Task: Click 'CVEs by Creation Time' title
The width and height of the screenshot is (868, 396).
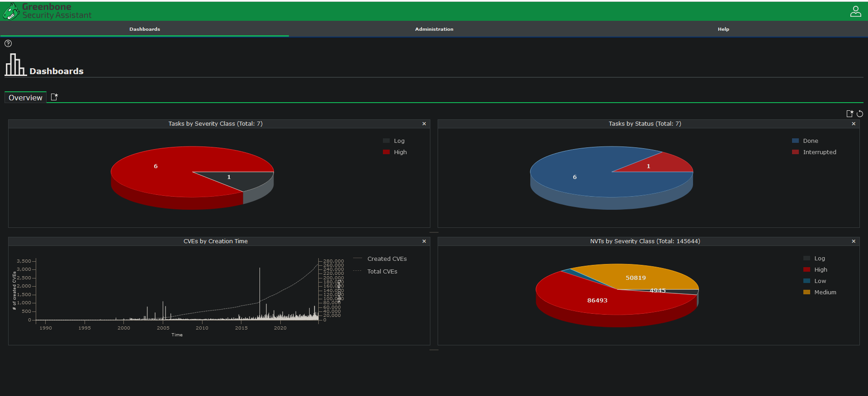Action: 216,241
